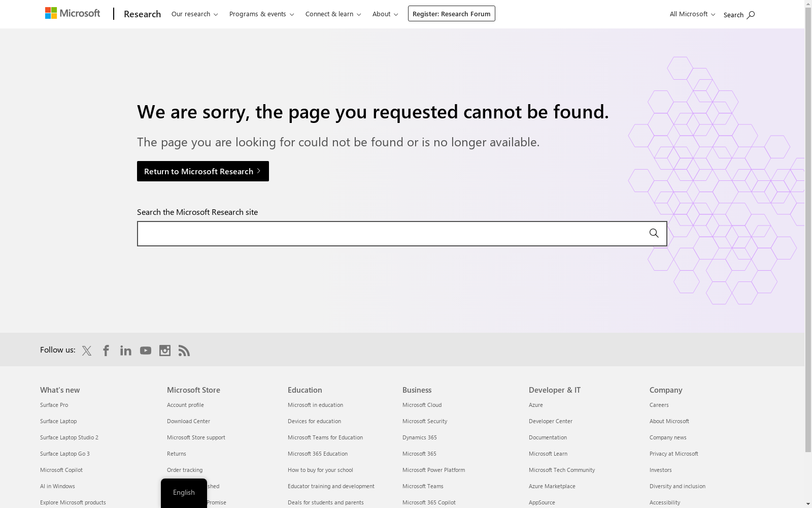Open Microsoft Power Platform link
Screen dimensions: 812x508
point(433,470)
